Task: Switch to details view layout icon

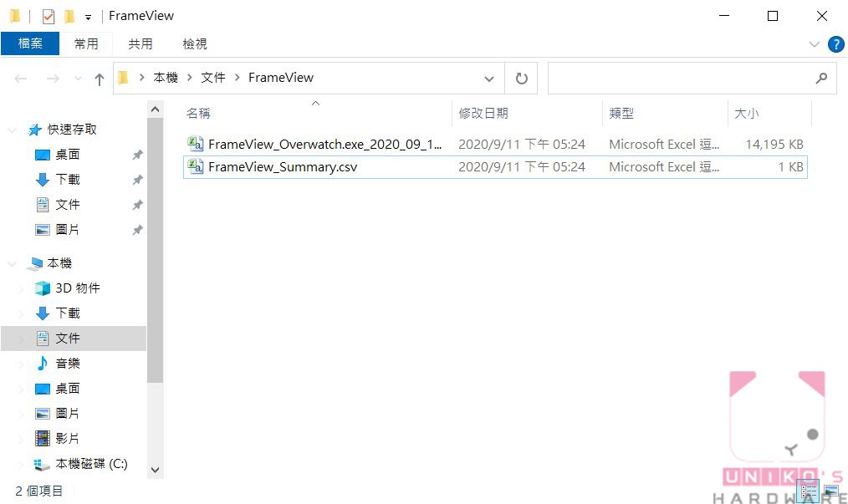Action: [809, 492]
